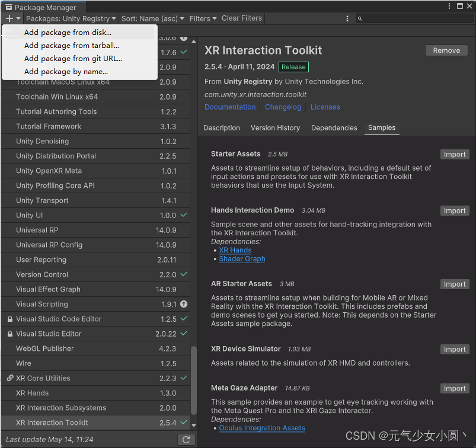Open the toolbar more-options vertical dots

347,18
